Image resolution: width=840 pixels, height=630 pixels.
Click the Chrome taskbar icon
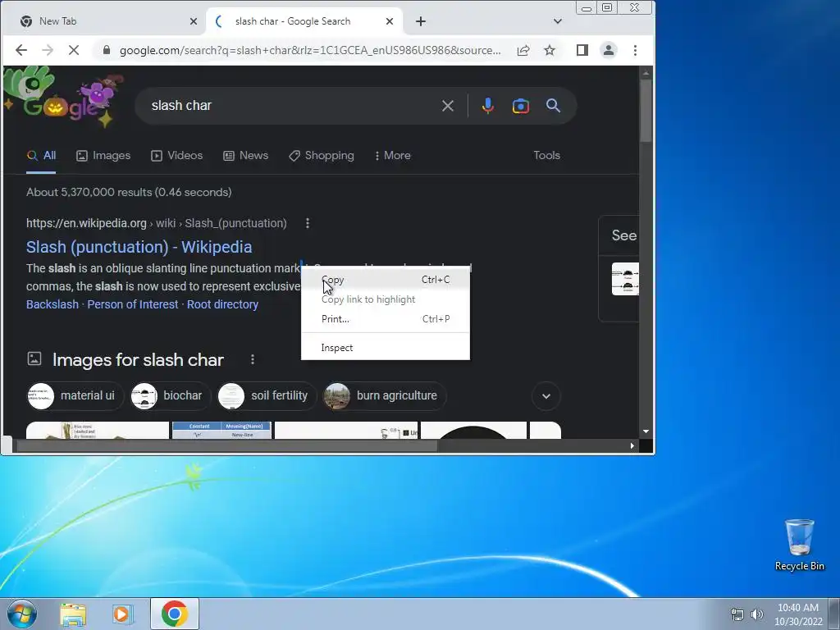click(175, 614)
